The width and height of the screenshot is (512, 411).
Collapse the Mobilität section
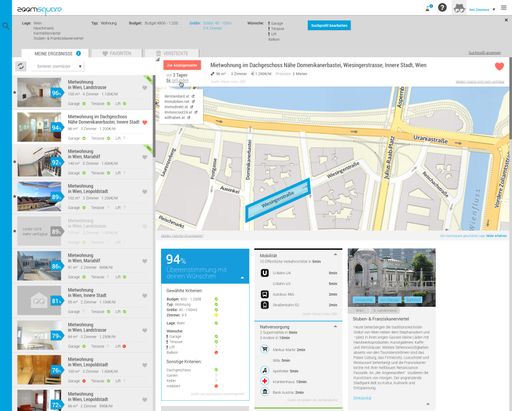point(335,254)
